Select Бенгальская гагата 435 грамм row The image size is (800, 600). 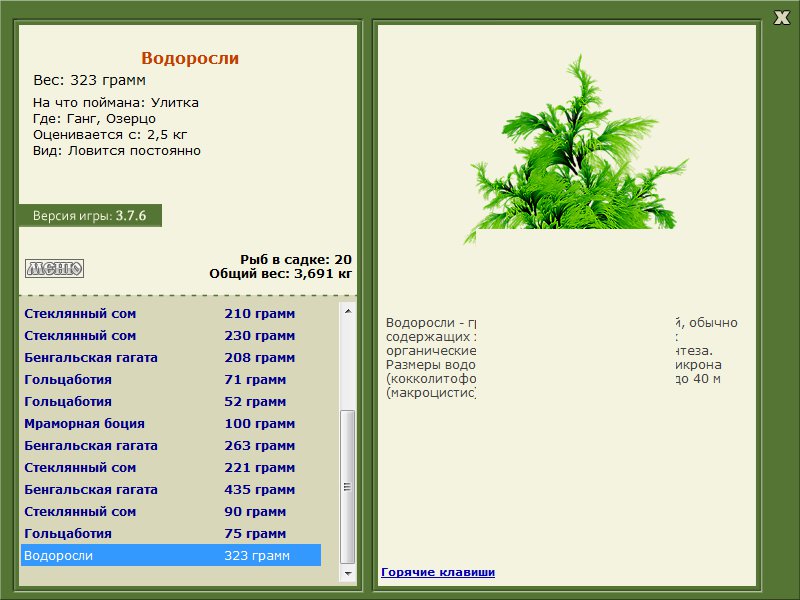pyautogui.click(x=171, y=489)
